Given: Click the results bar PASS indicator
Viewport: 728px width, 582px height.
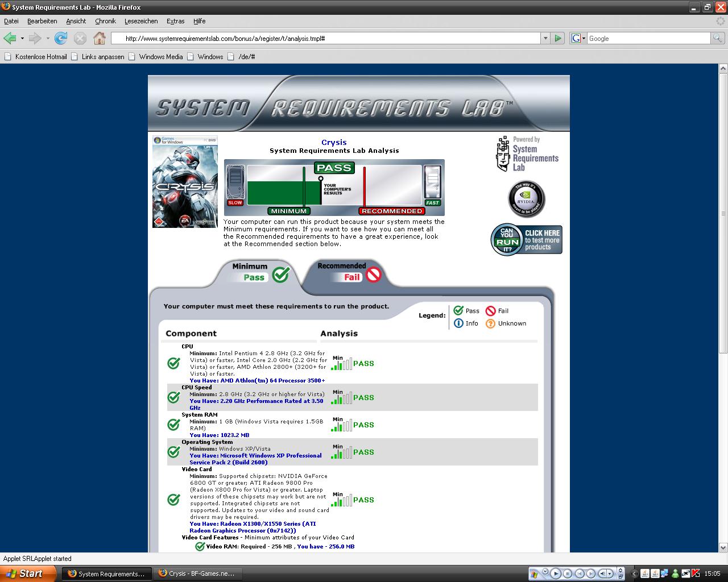Looking at the screenshot, I should [x=334, y=168].
